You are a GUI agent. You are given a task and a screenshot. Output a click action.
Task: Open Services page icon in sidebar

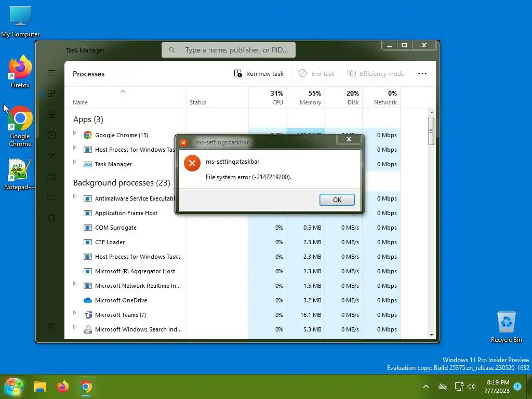coord(51,218)
